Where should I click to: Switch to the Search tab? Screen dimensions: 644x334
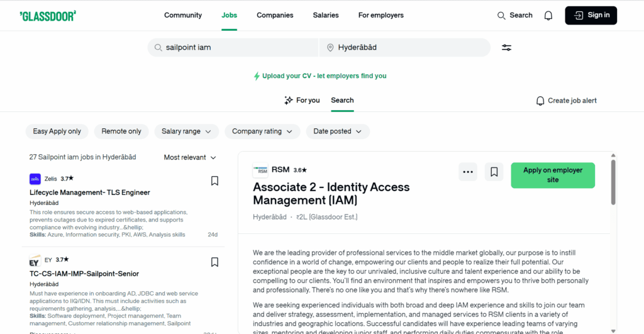pos(342,100)
